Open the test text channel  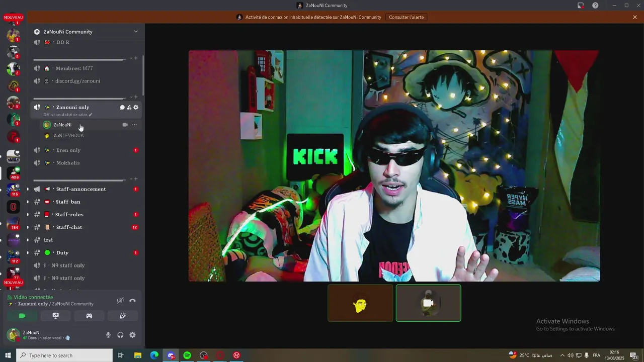[x=86, y=240]
